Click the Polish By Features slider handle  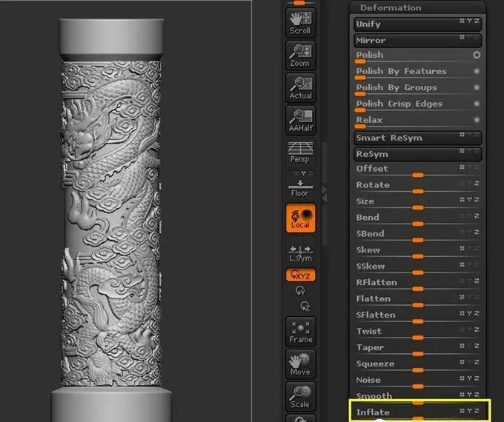point(360,78)
